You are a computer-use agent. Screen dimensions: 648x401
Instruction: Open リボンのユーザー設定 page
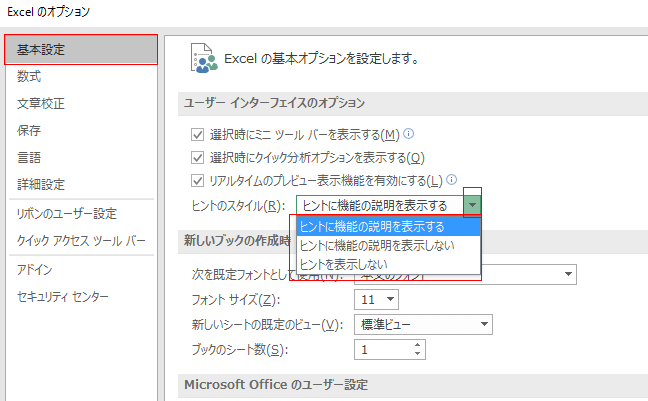point(67,214)
